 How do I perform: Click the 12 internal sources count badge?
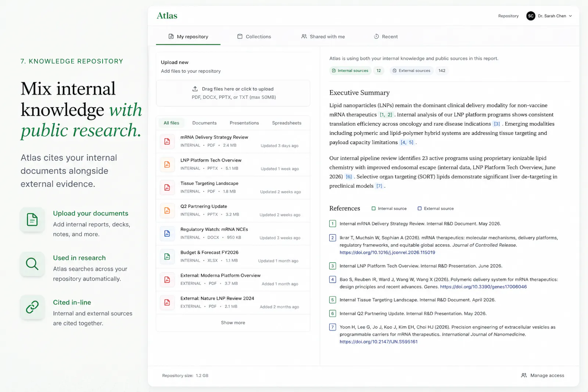click(379, 71)
